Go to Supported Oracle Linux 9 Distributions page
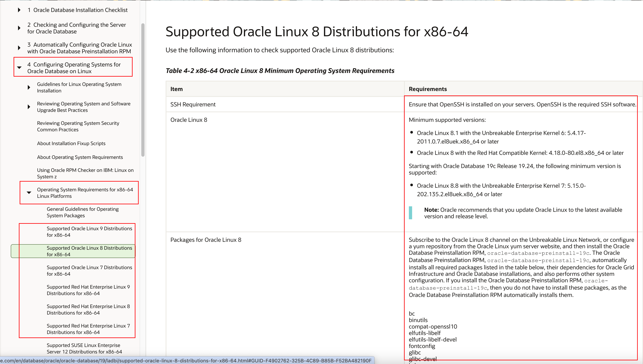This screenshot has height=364, width=643. tap(89, 231)
